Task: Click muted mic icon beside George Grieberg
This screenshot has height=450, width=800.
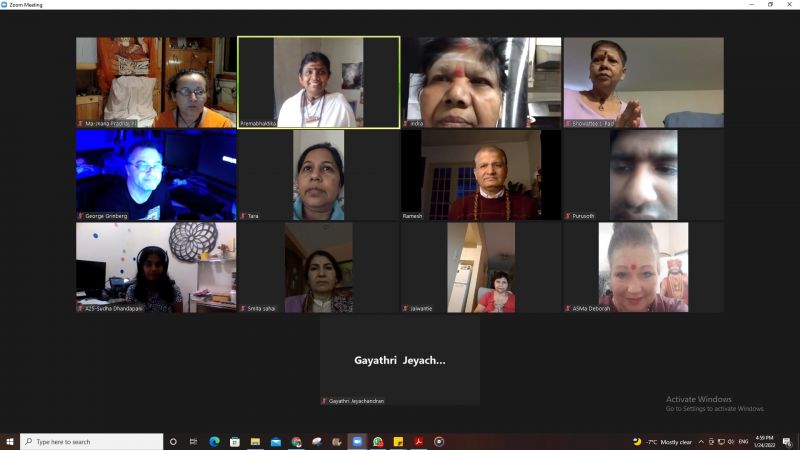Action: tap(81, 216)
